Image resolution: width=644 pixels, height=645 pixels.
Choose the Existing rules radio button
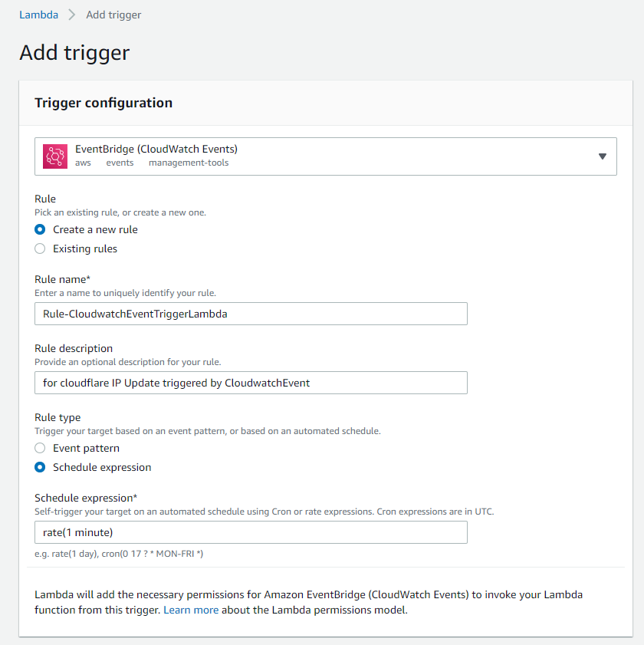[x=41, y=248]
